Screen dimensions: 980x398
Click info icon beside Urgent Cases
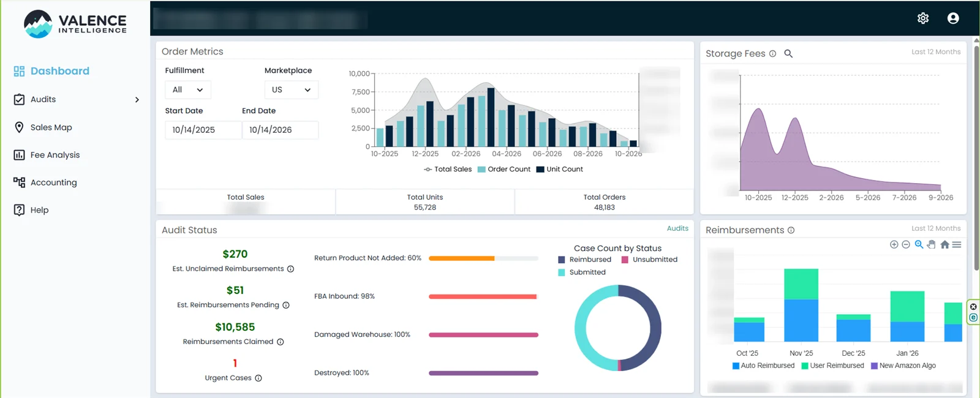coord(258,378)
